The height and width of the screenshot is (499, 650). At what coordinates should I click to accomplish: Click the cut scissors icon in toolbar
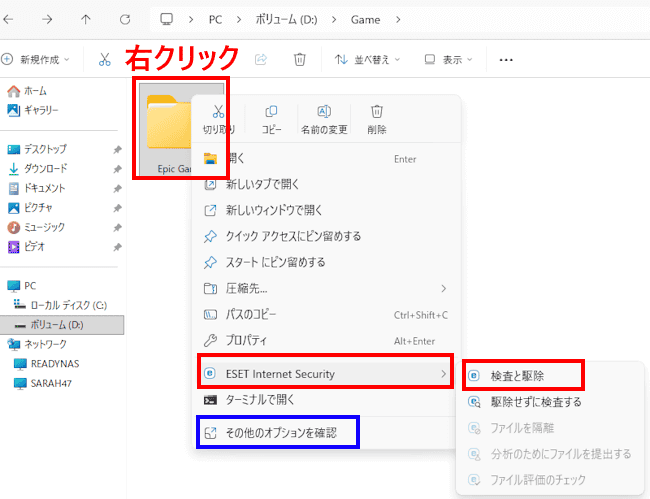point(104,60)
